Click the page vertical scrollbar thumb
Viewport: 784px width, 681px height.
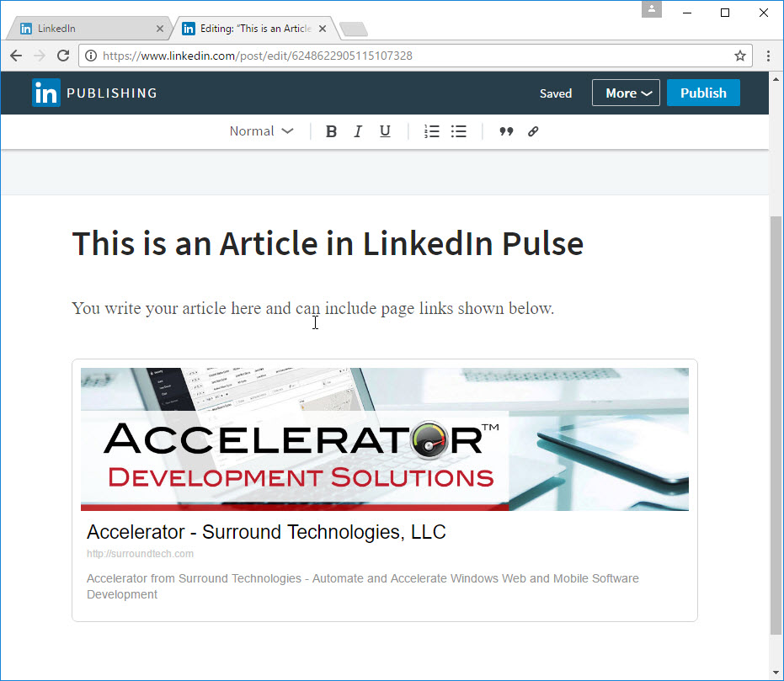776,425
